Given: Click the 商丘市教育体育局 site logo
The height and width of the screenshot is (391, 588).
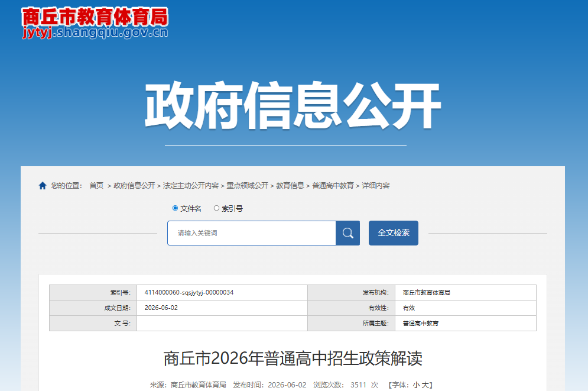Looking at the screenshot, I should (x=95, y=23).
